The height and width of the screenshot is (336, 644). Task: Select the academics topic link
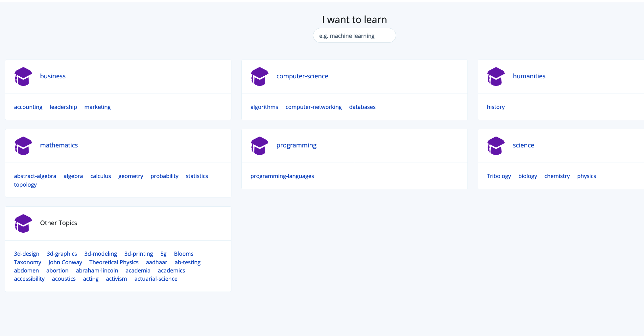click(171, 271)
